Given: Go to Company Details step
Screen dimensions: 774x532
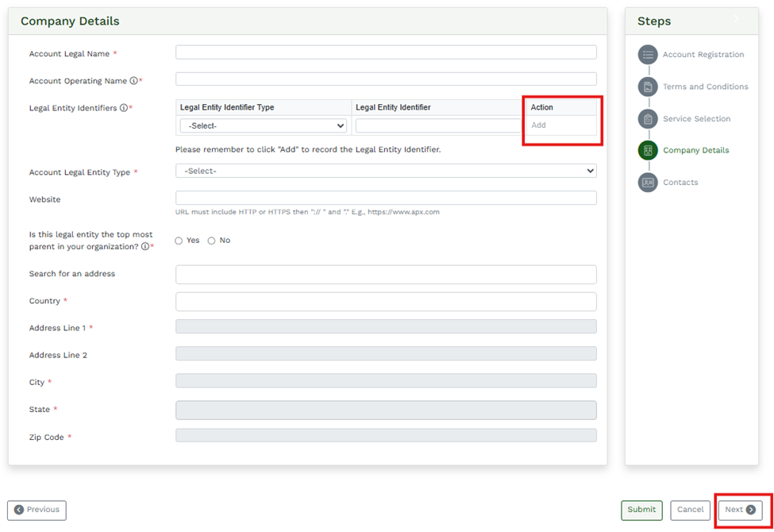Looking at the screenshot, I should 695,151.
